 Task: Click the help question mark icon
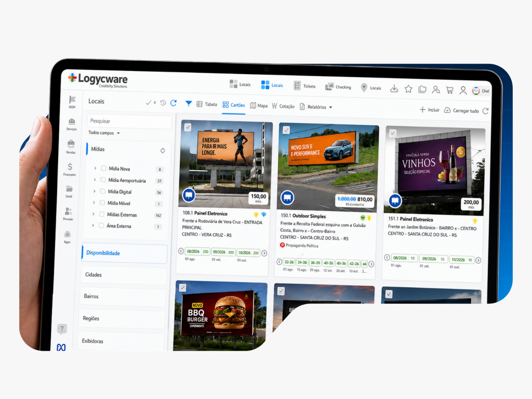click(62, 329)
